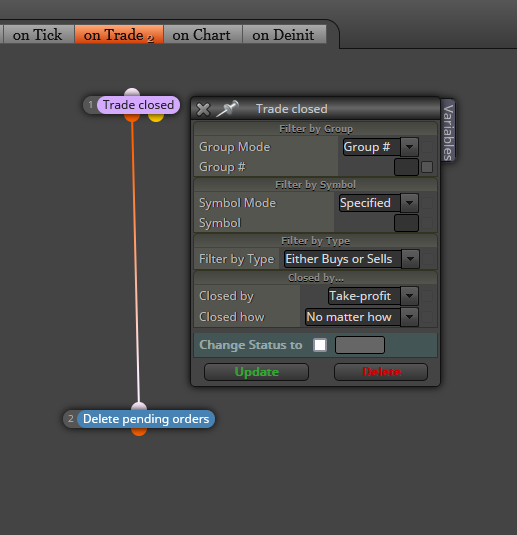Enable the Change Status to checkbox
Viewport: 517px width, 535px height.
tap(320, 345)
